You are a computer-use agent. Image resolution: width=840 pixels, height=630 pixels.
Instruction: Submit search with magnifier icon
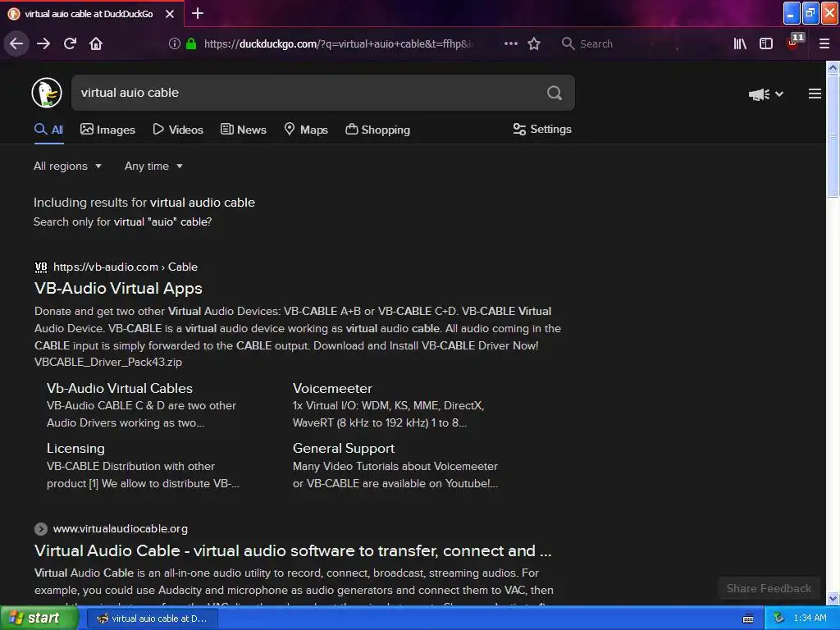point(555,93)
